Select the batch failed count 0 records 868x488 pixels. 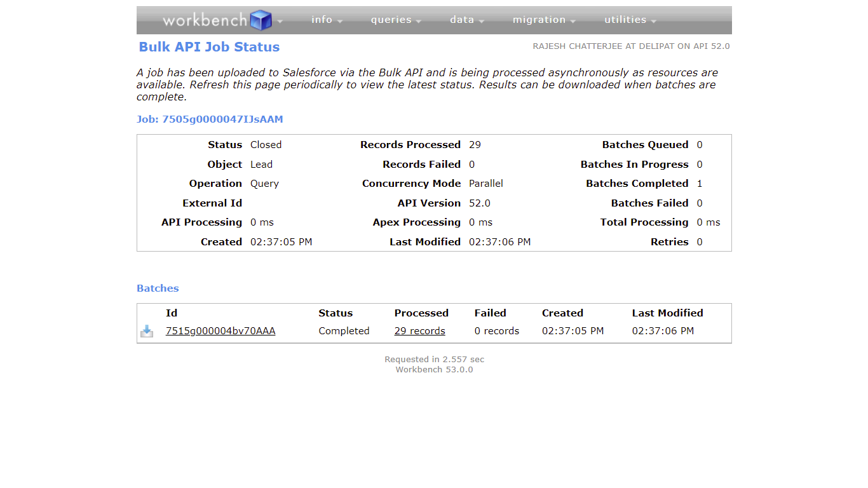[x=497, y=331]
